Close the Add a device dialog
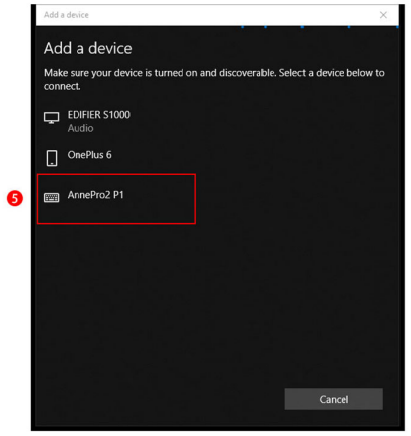411x436 pixels. [x=383, y=15]
